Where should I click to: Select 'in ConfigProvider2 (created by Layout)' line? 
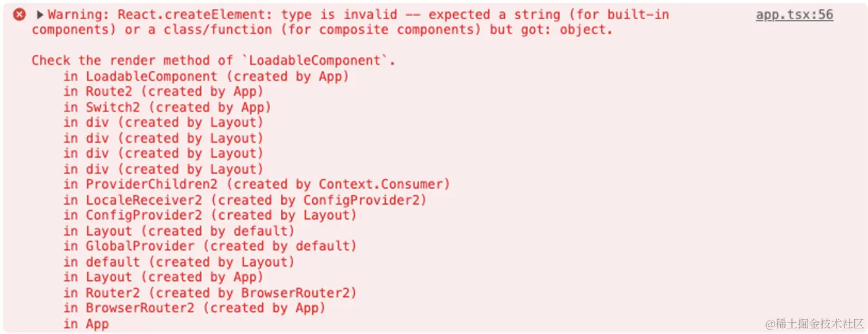(210, 215)
